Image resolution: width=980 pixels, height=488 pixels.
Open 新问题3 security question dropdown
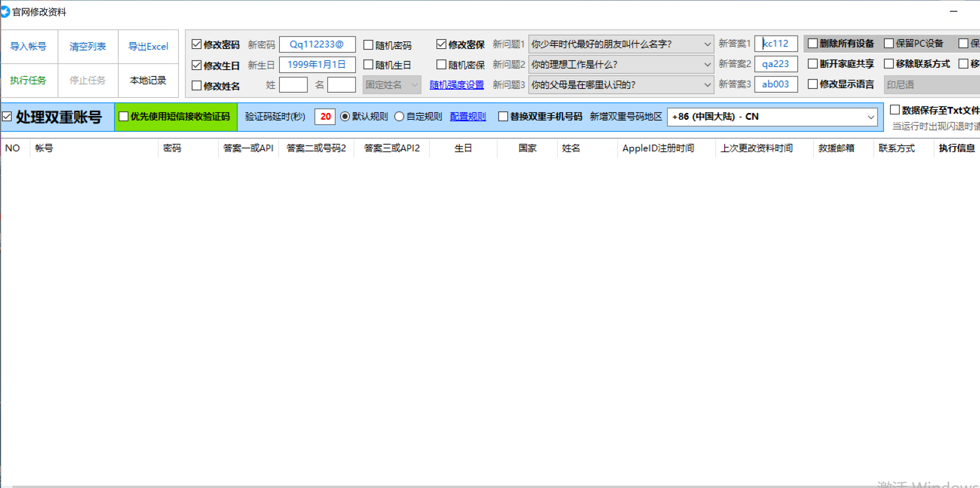pyautogui.click(x=621, y=85)
